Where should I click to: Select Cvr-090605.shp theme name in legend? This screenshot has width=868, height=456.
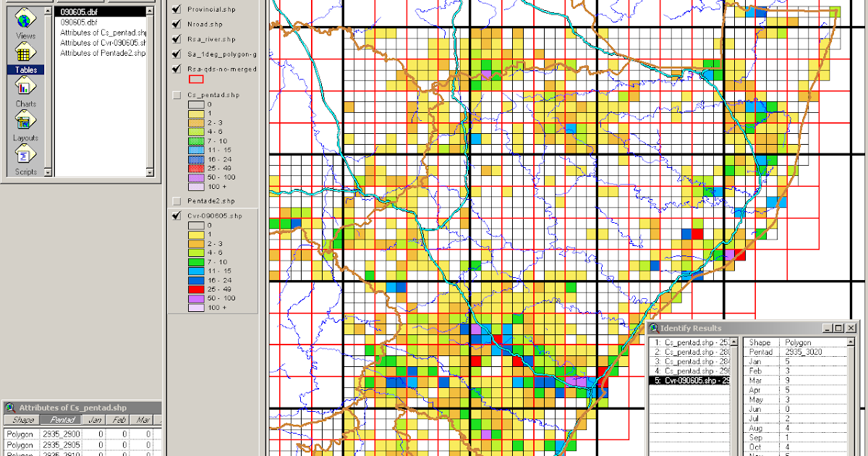coord(215,216)
